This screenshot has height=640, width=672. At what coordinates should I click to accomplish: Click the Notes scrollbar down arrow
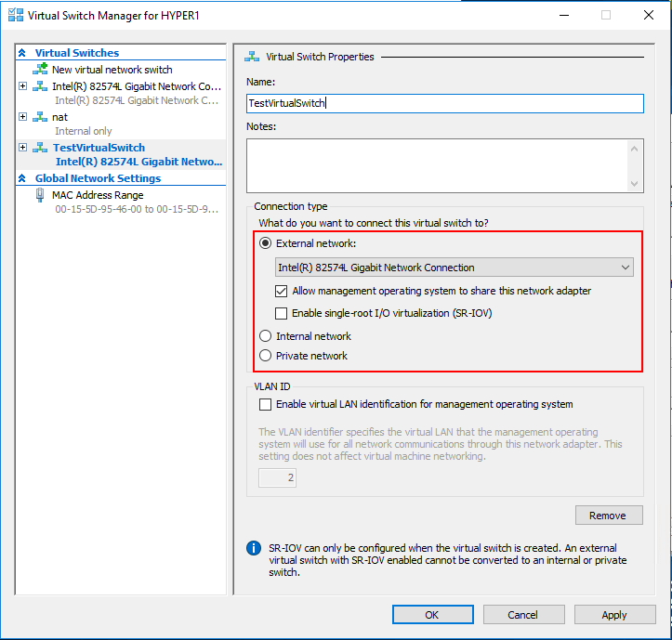pyautogui.click(x=634, y=184)
